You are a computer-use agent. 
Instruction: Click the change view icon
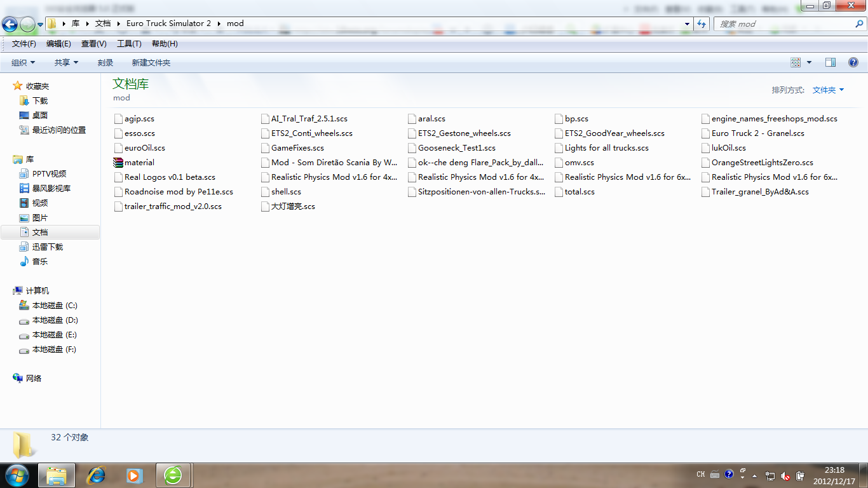pyautogui.click(x=796, y=62)
